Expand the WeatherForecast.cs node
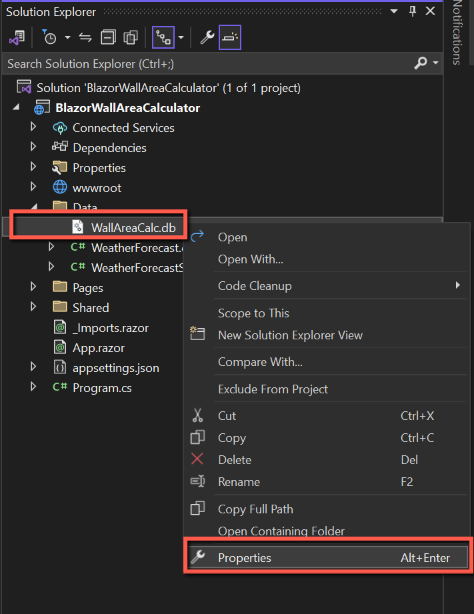 51,247
